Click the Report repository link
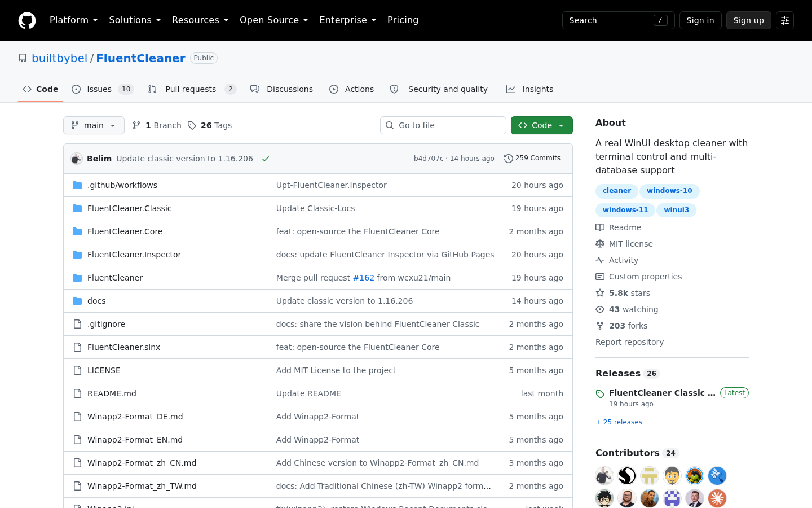 (629, 342)
